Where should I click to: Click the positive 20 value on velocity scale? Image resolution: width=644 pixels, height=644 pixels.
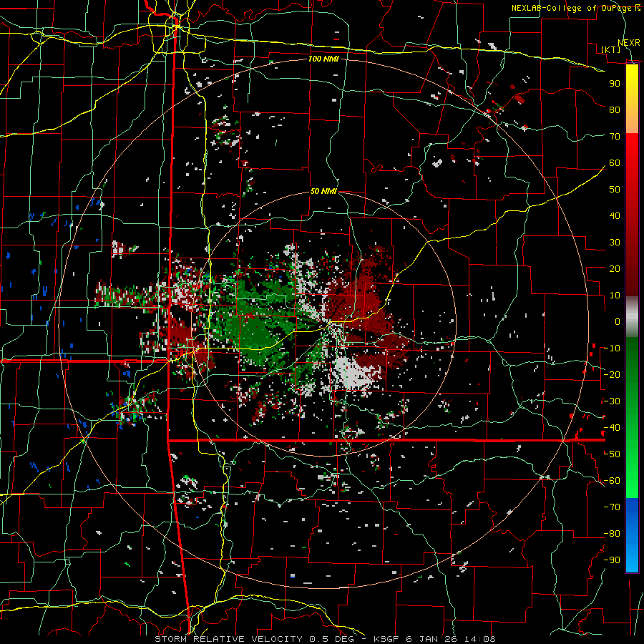[615, 268]
